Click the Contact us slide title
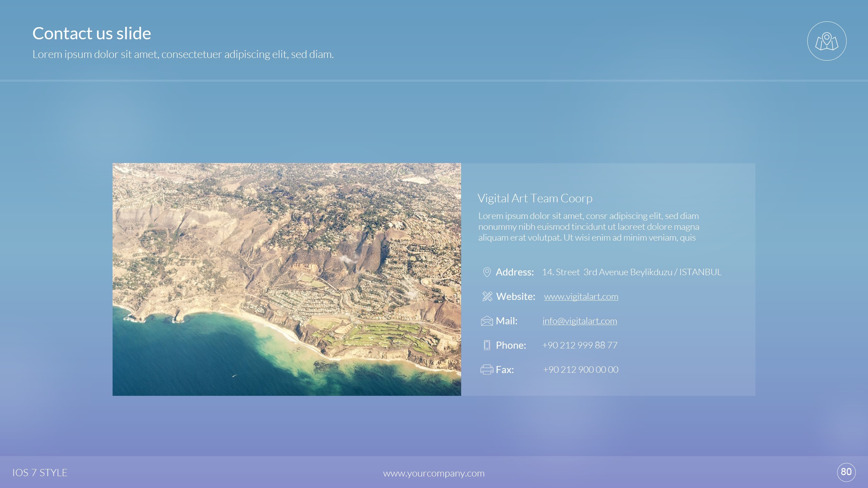 92,34
